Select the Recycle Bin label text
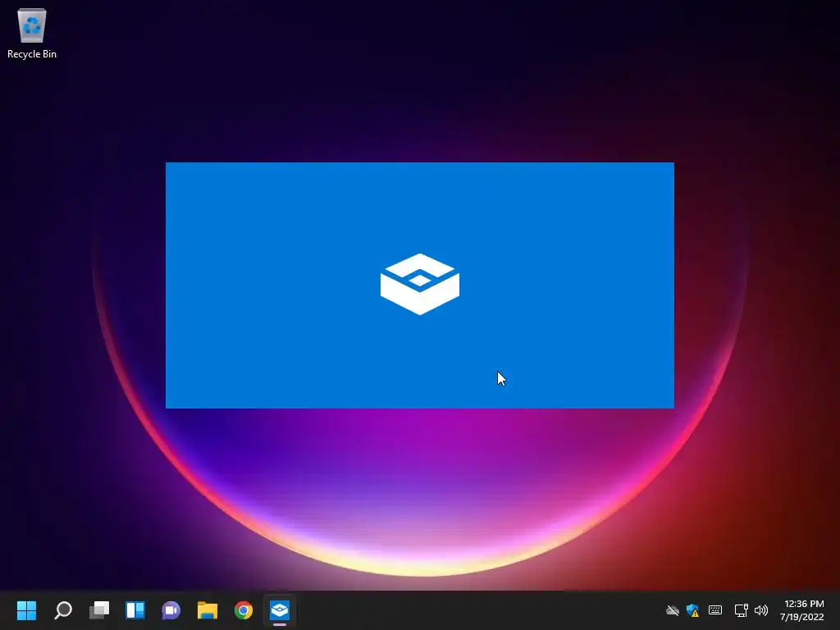840x630 pixels. click(x=32, y=54)
